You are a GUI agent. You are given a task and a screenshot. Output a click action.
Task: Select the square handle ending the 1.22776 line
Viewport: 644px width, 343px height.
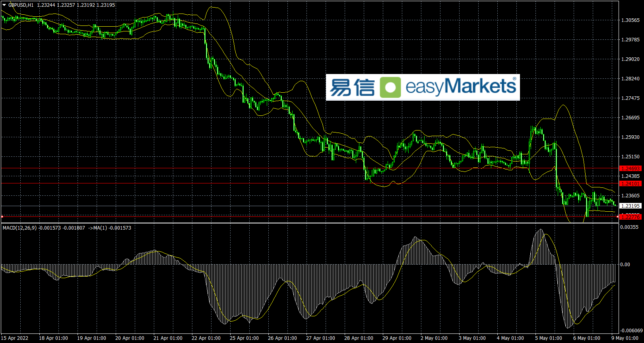click(617, 217)
